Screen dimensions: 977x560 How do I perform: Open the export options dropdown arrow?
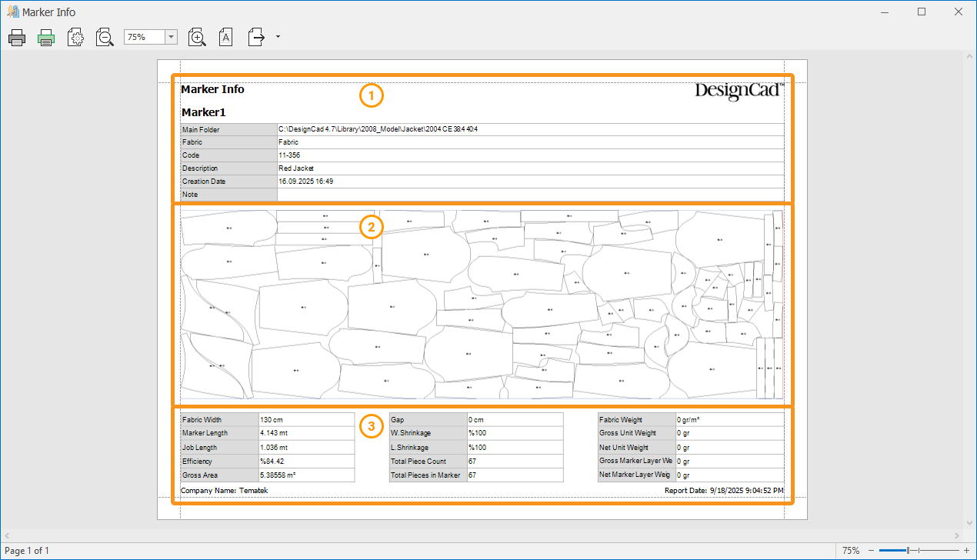277,37
